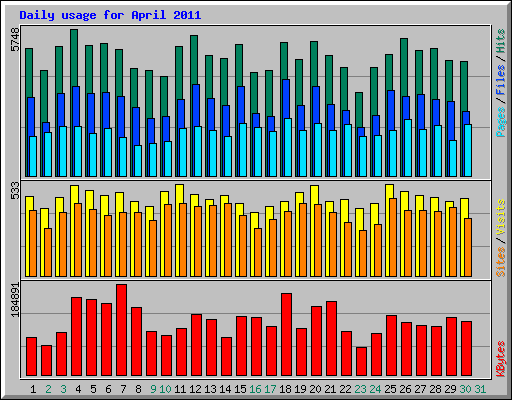
Task: Click weekend day label 17
Action: (x=270, y=389)
